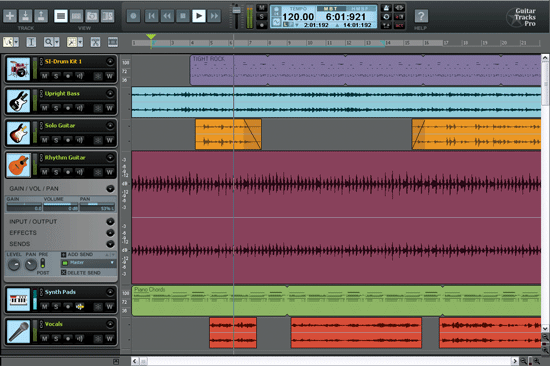The width and height of the screenshot is (550, 366).
Task: Click the fast rewind button
Action: [x=167, y=16]
